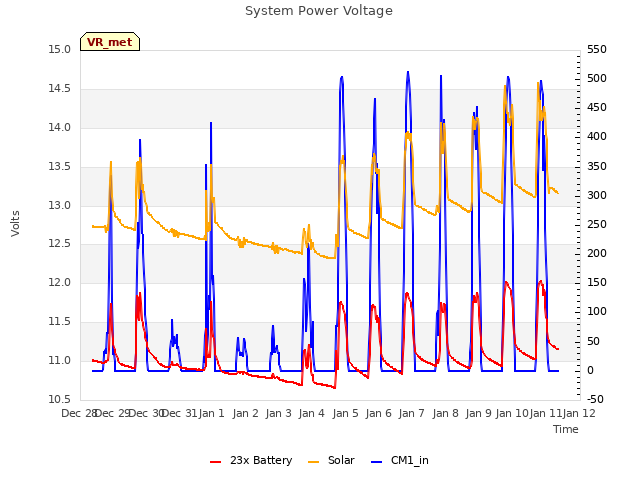Image resolution: width=640 pixels, height=480 pixels.
Task: Click the Jan 6 date label
Action: [x=379, y=413]
